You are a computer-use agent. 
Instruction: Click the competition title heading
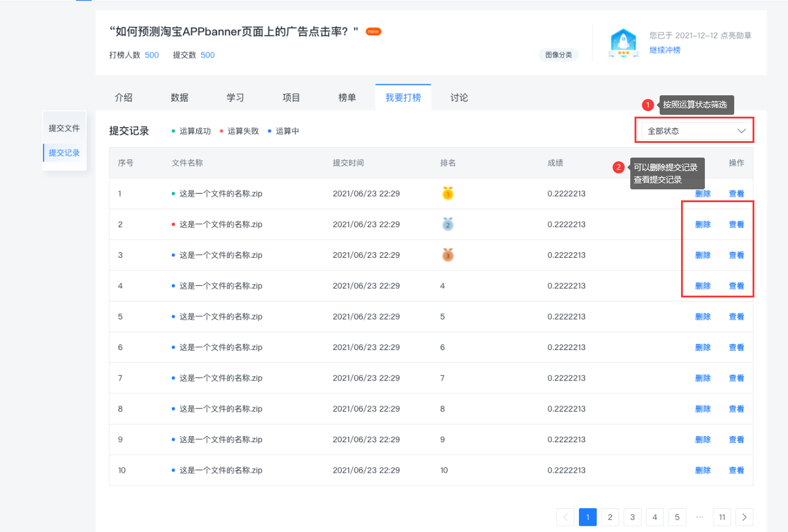pyautogui.click(x=234, y=31)
